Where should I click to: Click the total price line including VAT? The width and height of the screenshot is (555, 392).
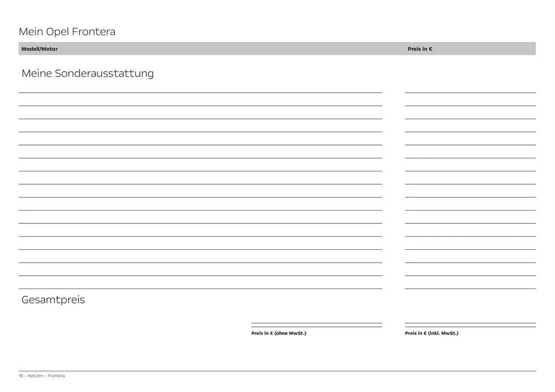[470, 325]
